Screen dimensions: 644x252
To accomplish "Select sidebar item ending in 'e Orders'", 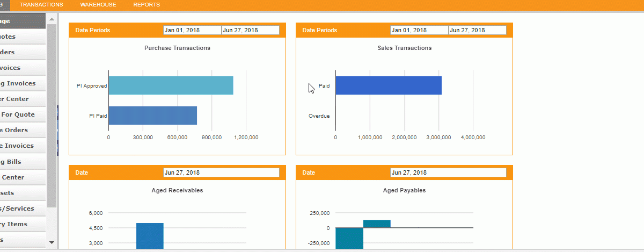I will click(23, 130).
